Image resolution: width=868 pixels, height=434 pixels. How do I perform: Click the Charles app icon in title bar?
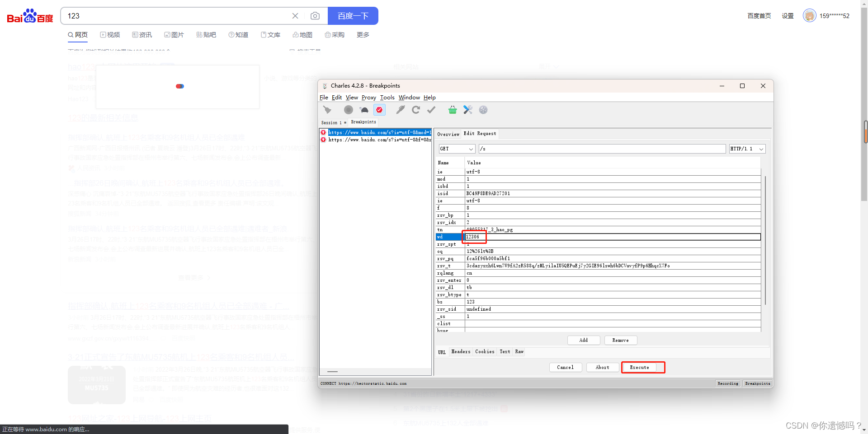coord(325,86)
